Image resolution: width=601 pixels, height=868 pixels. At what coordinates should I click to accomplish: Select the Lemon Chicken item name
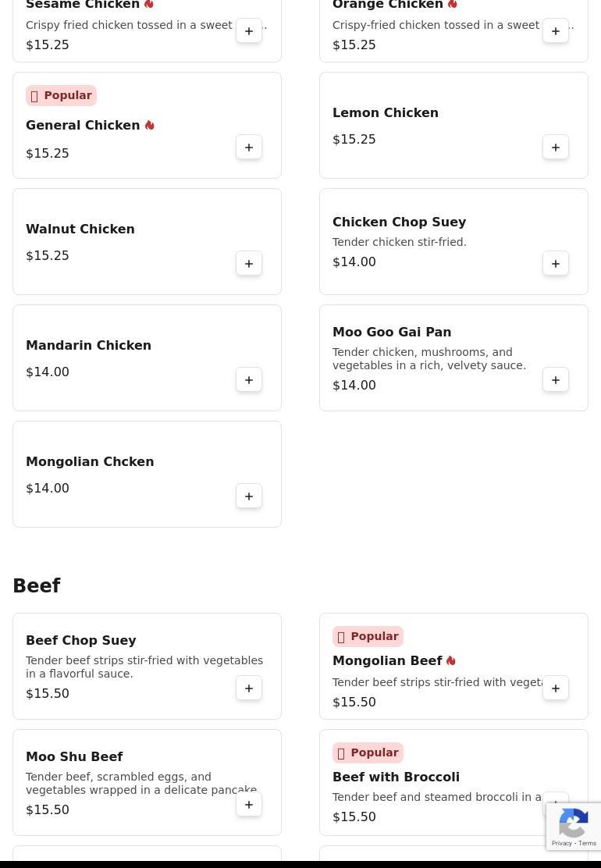point(385,113)
